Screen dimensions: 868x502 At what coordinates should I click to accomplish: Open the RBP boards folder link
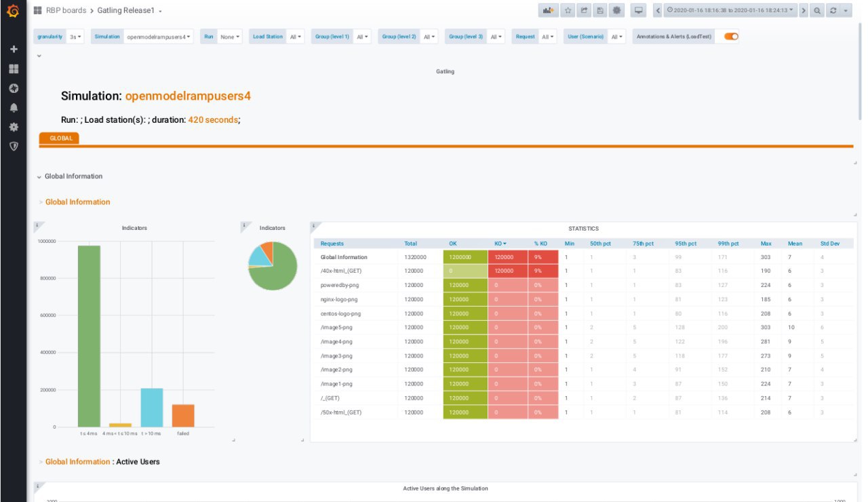point(65,11)
